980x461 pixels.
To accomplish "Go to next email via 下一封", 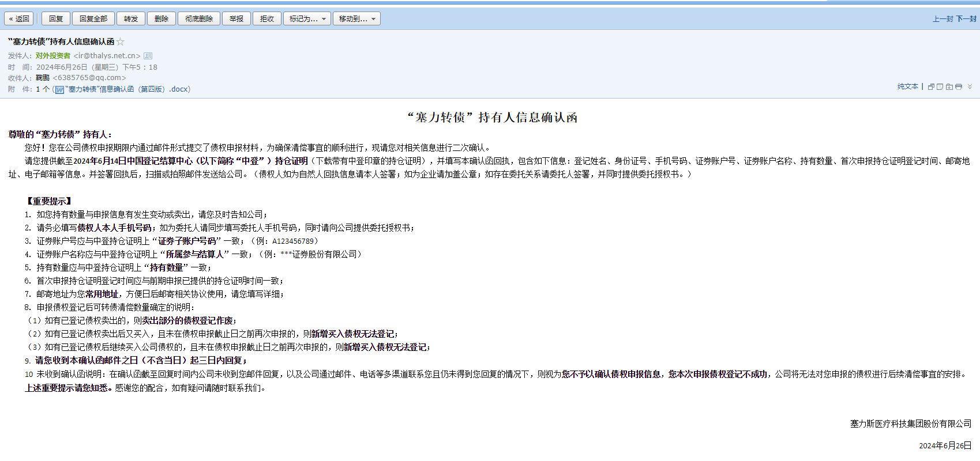I will click(966, 19).
